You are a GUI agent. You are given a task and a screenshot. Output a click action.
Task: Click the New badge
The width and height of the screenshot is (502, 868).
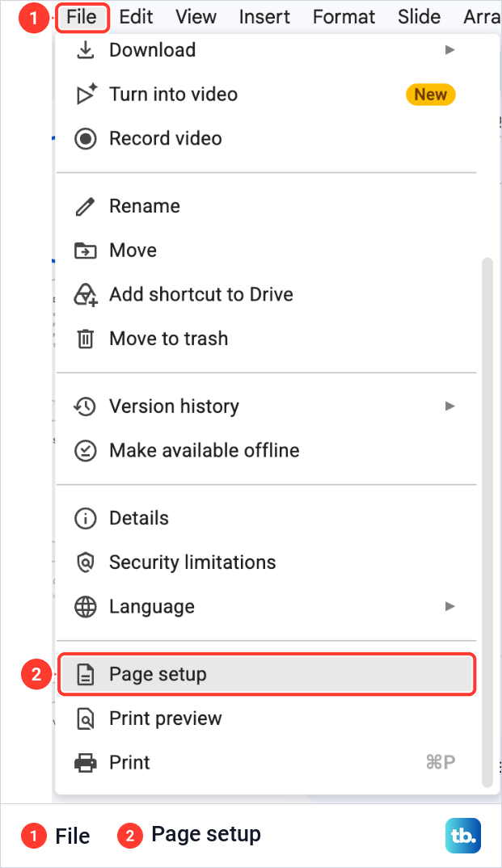point(431,95)
